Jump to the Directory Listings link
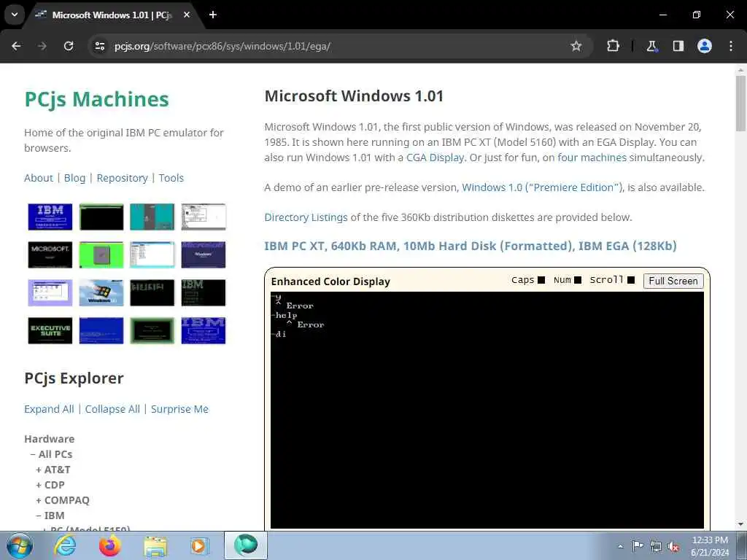The image size is (747, 560). click(306, 217)
